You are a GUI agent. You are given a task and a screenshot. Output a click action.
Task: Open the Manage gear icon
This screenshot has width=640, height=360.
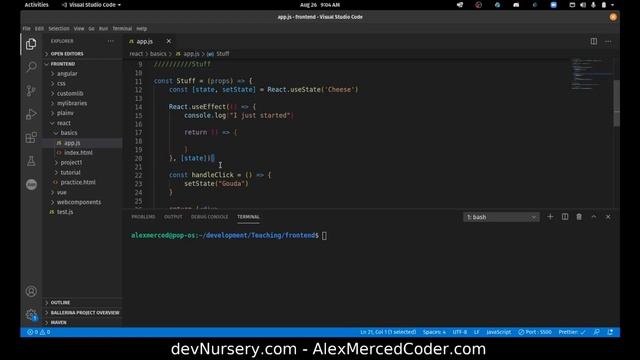point(31,314)
